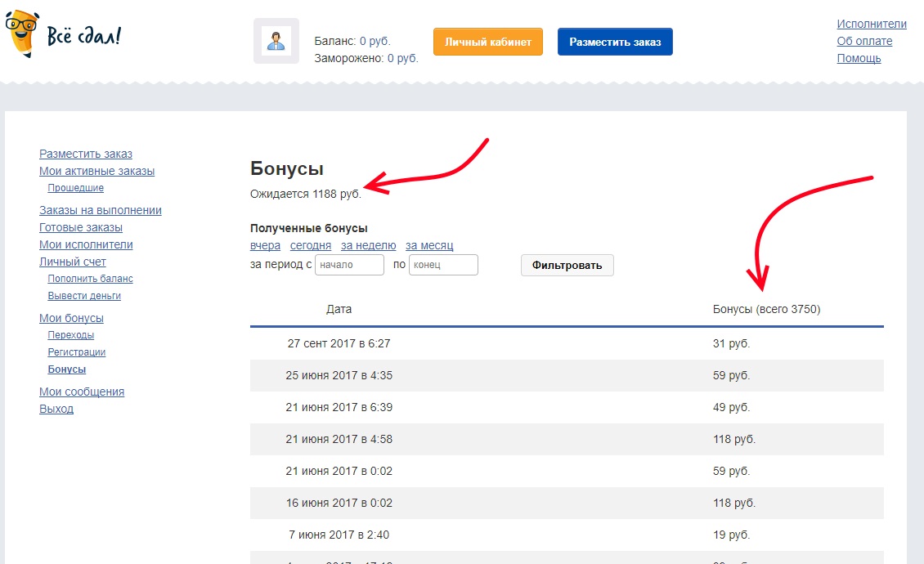Go to the Об оплате page

point(864,41)
